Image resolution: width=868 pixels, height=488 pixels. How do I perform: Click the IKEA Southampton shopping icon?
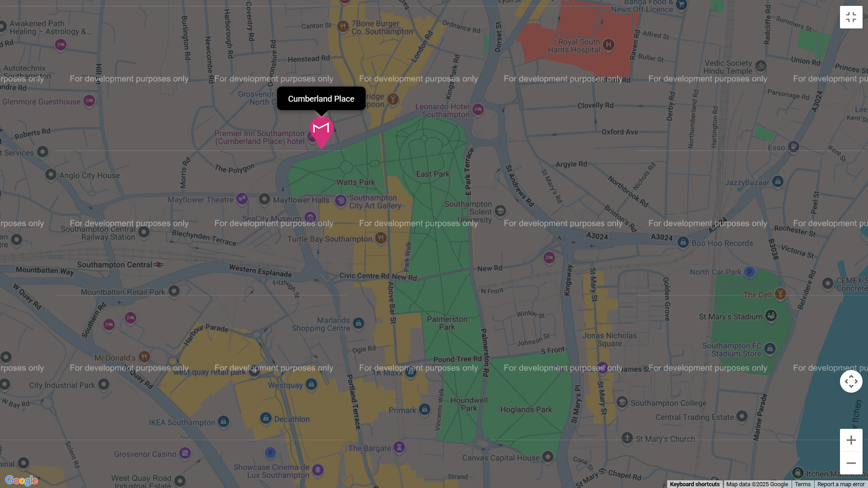tap(223, 421)
